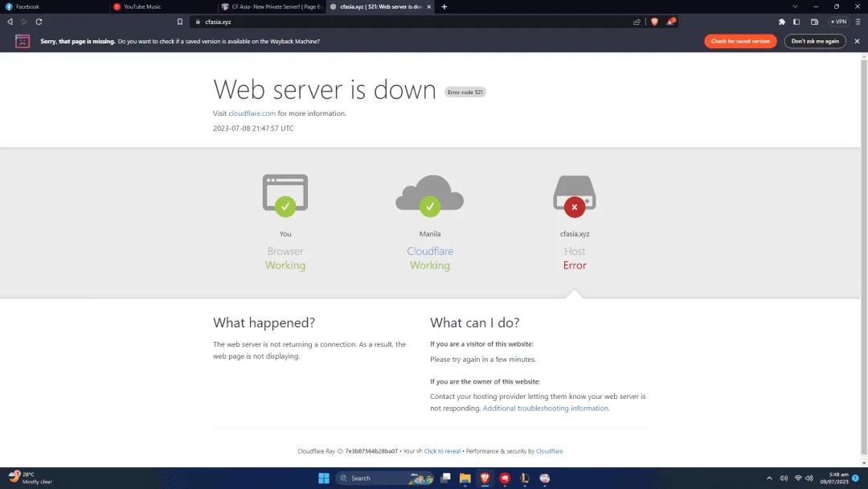868x489 pixels.
Task: Close the cfasia.xyz tab
Action: tap(429, 6)
